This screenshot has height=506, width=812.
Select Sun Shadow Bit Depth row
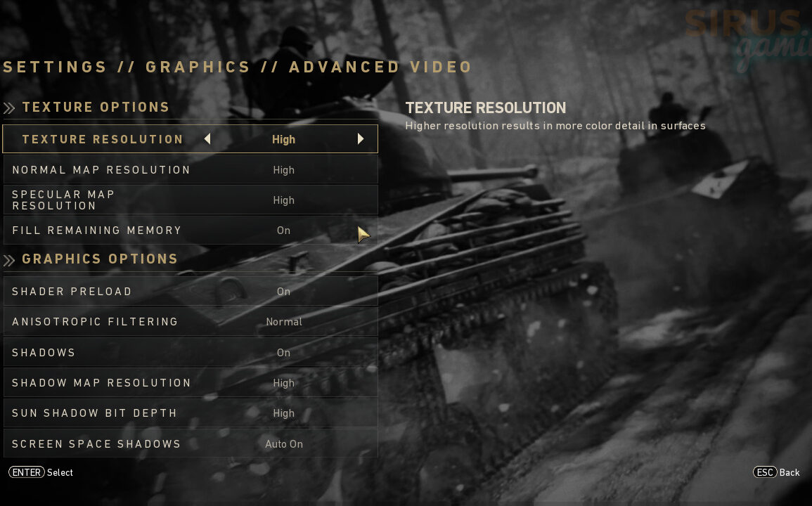[x=191, y=413]
